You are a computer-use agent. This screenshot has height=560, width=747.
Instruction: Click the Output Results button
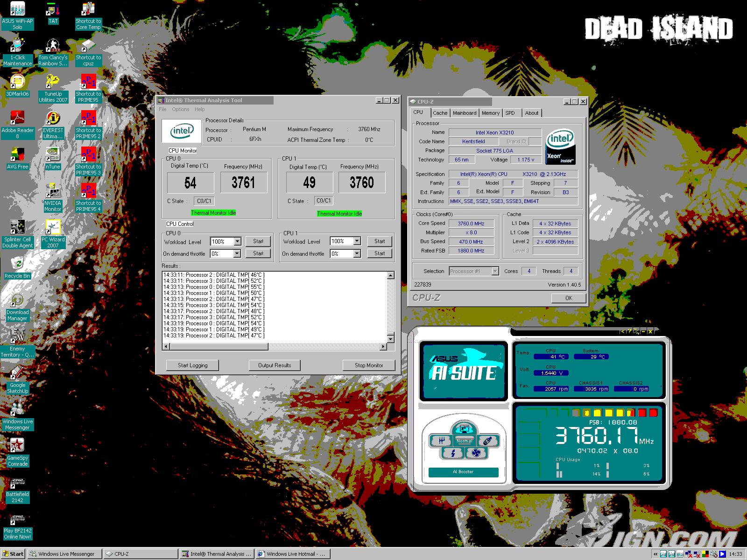[x=275, y=365]
